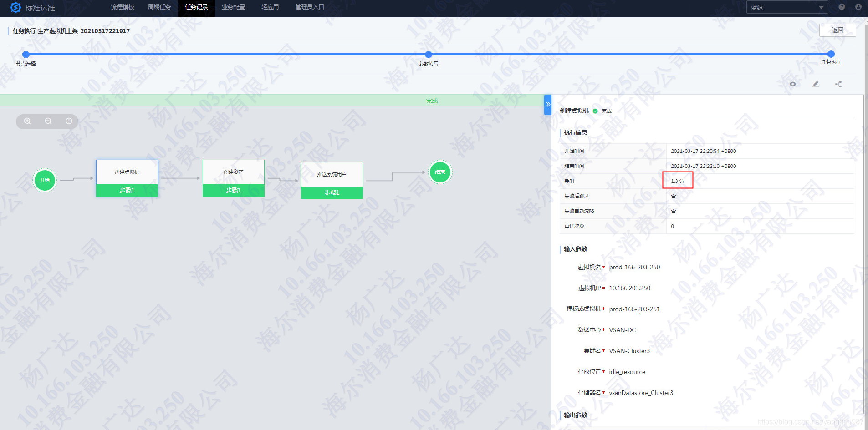Click the start time 2021-03-17 22:20:54 value
The height and width of the screenshot is (430, 868).
(x=703, y=151)
